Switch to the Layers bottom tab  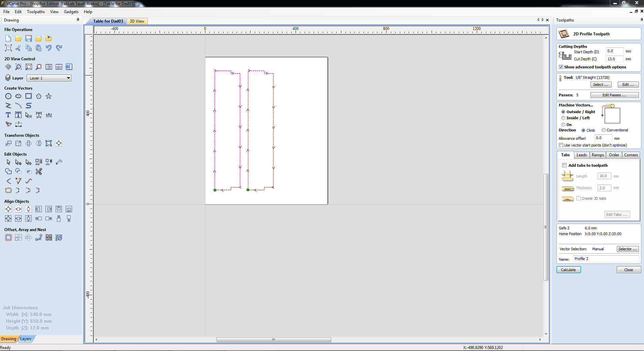[x=26, y=339]
